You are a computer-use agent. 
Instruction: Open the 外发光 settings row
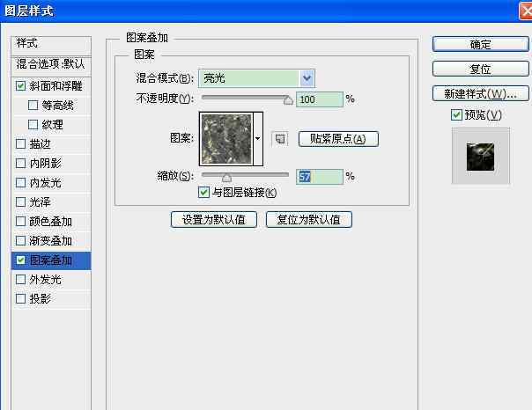51,280
